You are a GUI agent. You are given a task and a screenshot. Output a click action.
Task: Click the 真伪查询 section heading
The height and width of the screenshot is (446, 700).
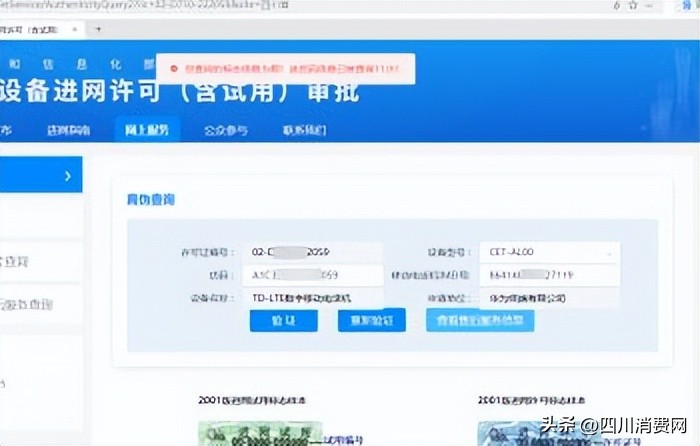[151, 200]
